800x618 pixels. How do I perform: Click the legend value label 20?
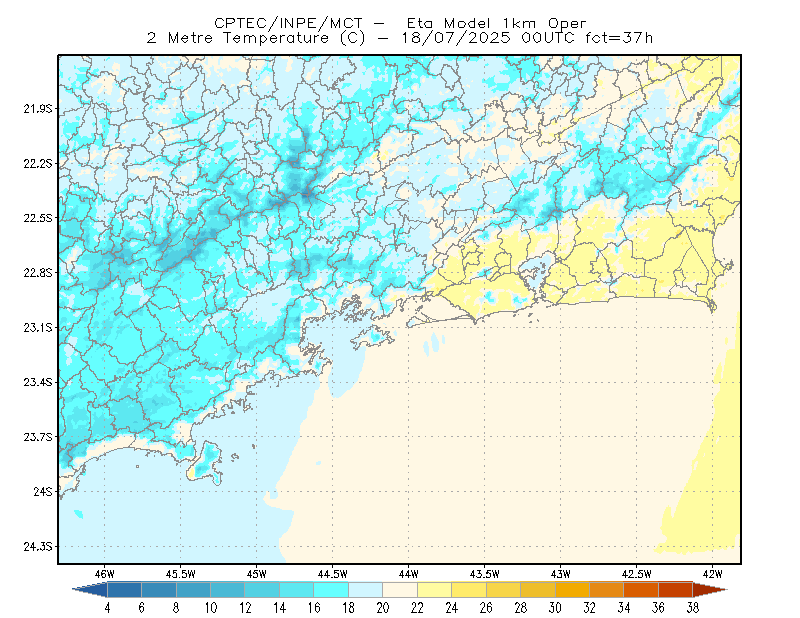pyautogui.click(x=383, y=608)
